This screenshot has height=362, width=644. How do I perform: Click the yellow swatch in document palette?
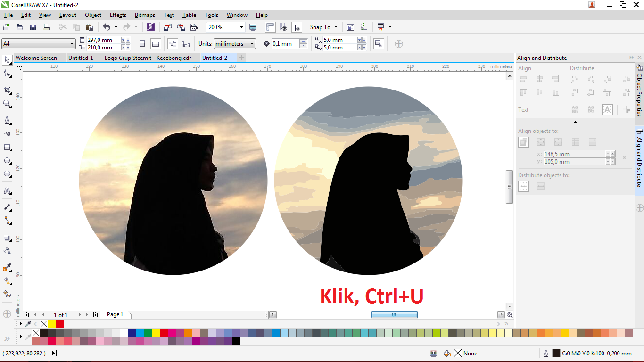click(52, 324)
